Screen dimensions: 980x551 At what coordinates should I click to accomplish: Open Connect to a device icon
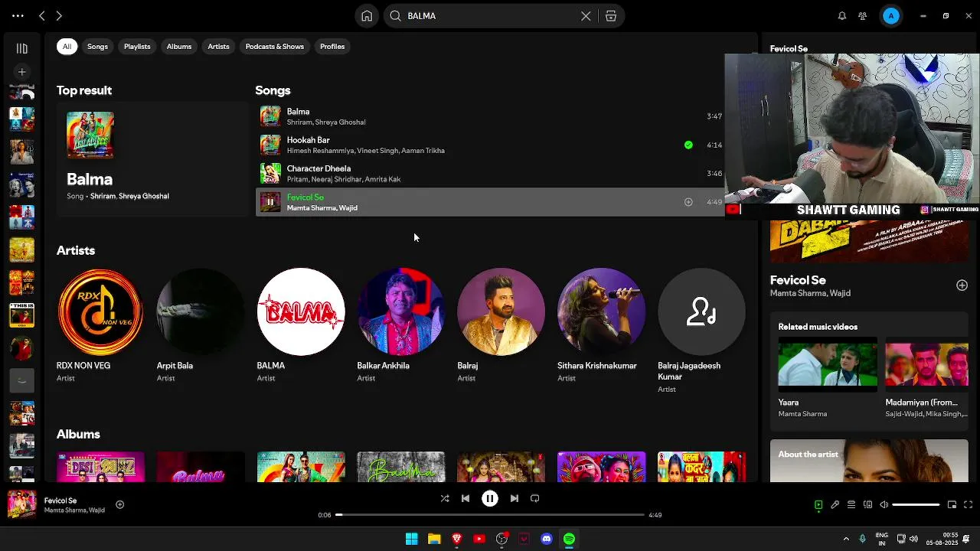pyautogui.click(x=867, y=504)
